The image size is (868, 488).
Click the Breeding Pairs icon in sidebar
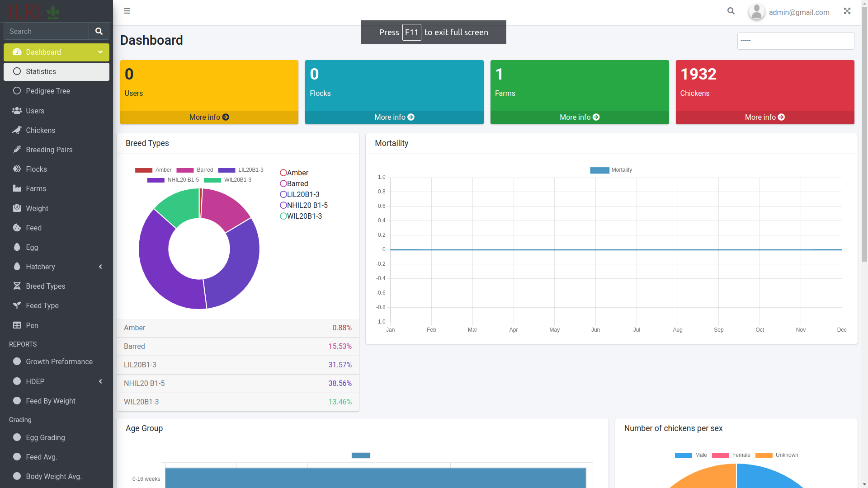click(17, 150)
